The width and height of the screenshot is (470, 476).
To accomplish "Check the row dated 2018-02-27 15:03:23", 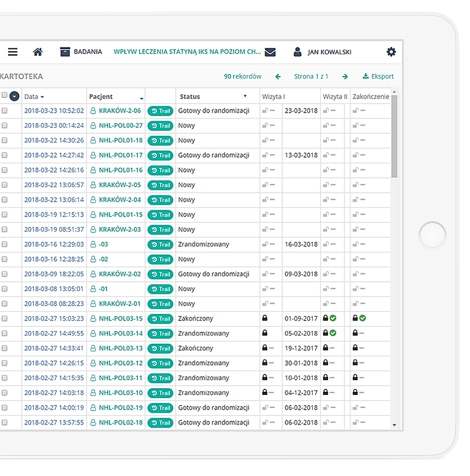I will [x=5, y=318].
